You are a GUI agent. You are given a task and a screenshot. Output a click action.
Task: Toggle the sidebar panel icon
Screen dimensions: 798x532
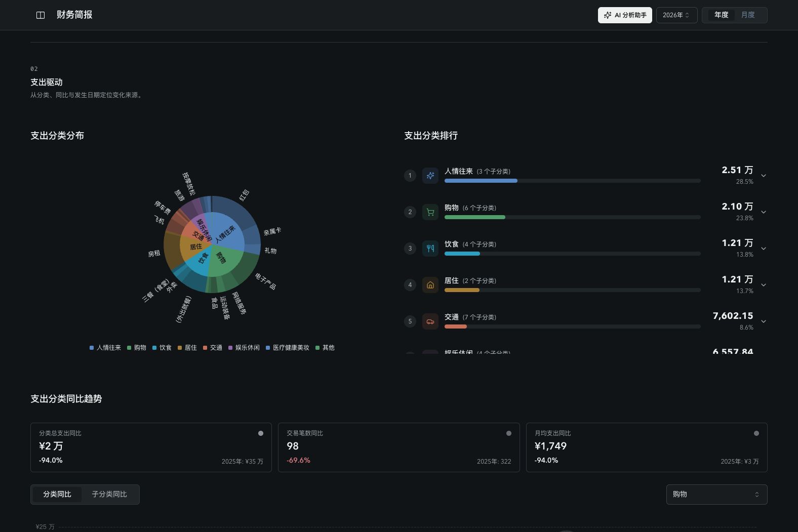coord(41,15)
